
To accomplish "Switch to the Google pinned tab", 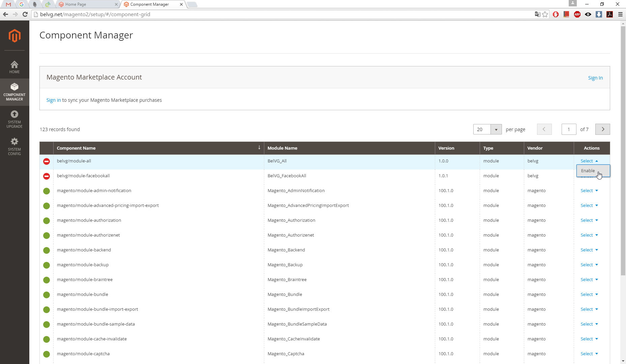I will 22,4.
